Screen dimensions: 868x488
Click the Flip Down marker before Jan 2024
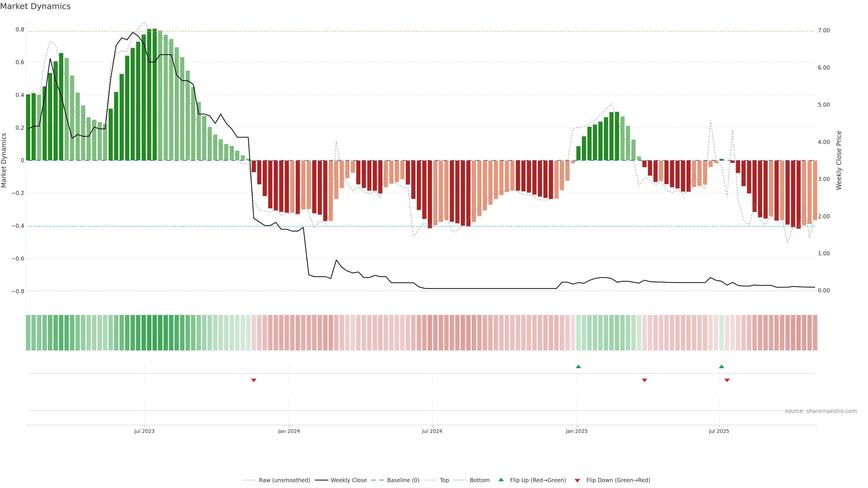coord(254,380)
